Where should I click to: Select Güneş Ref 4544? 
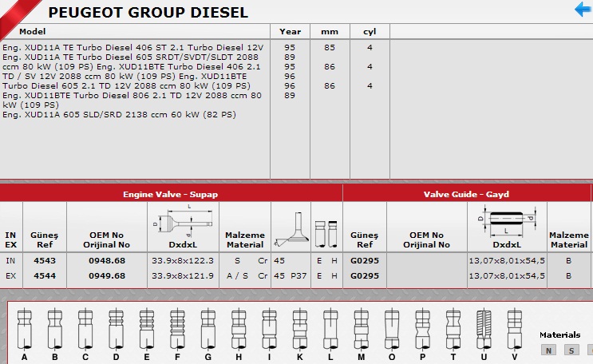point(45,276)
